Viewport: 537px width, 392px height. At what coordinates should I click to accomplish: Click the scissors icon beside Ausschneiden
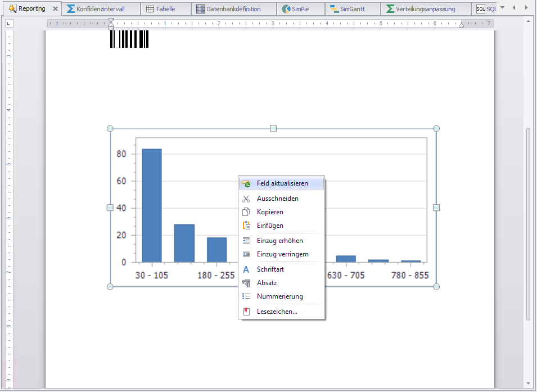[x=246, y=199]
